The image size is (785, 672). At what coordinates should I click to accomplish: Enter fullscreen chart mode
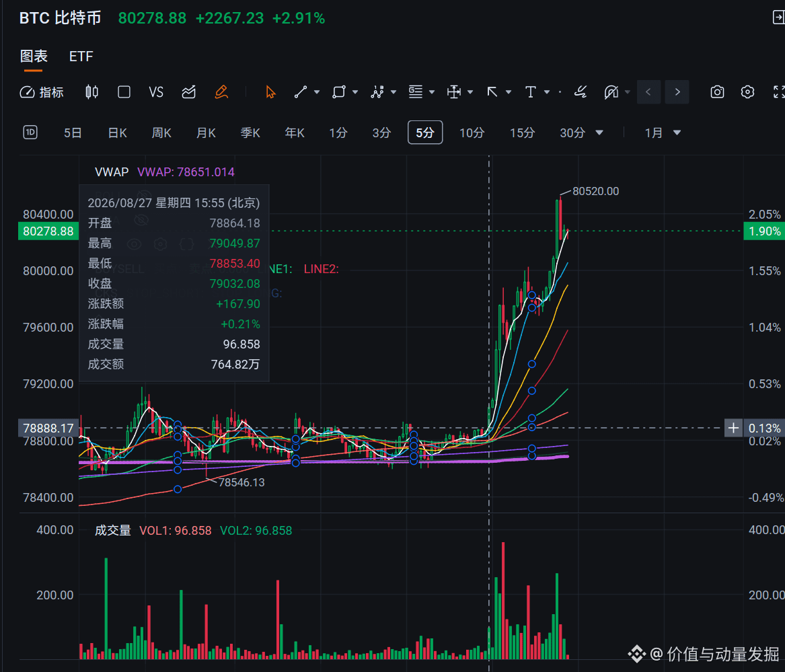tap(778, 92)
